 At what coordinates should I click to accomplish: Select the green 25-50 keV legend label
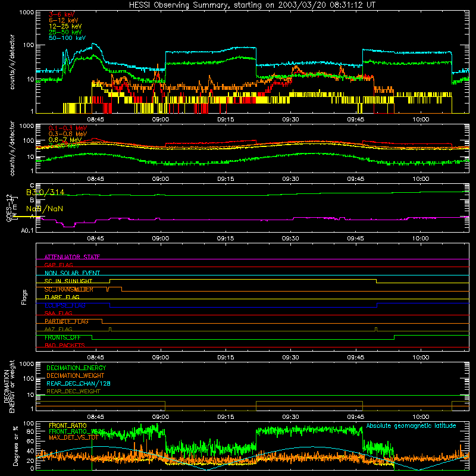pos(65,32)
